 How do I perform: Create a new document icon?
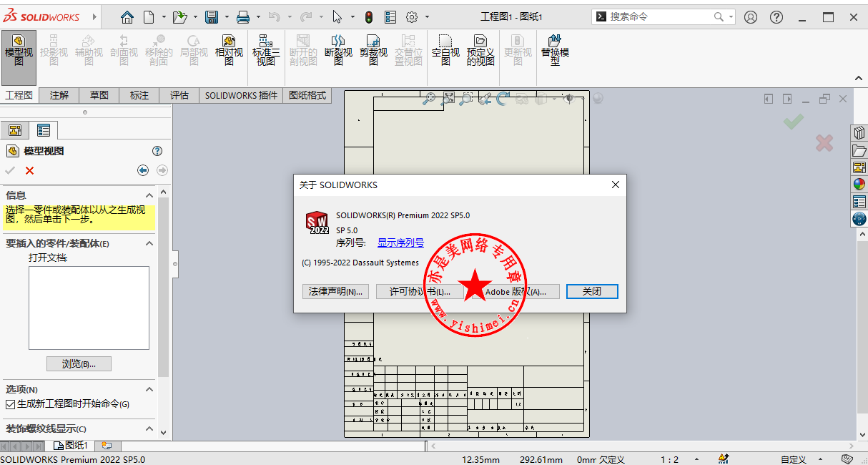[149, 17]
